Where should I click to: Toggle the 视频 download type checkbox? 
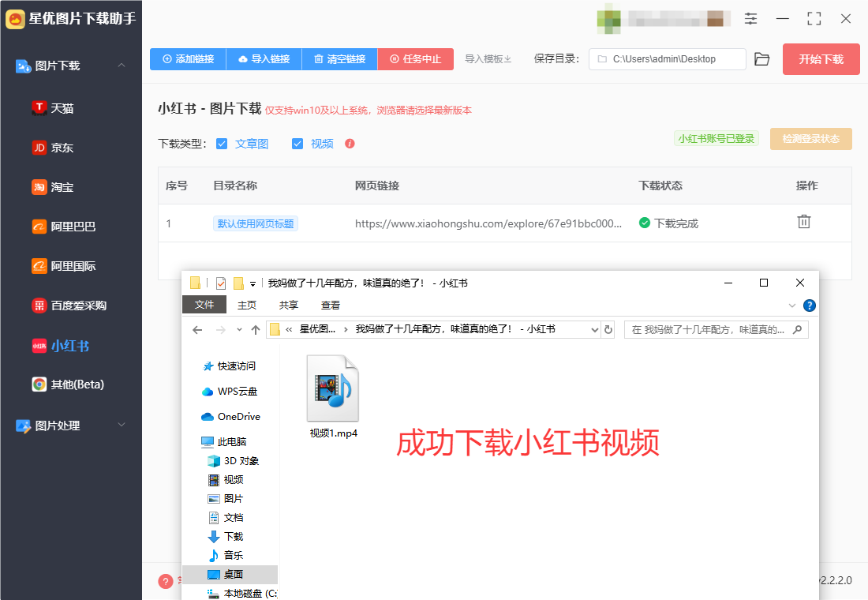coord(297,144)
